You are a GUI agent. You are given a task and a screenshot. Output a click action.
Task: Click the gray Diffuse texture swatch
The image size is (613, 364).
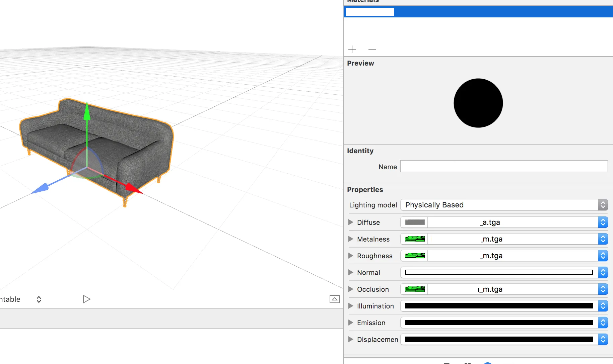415,222
